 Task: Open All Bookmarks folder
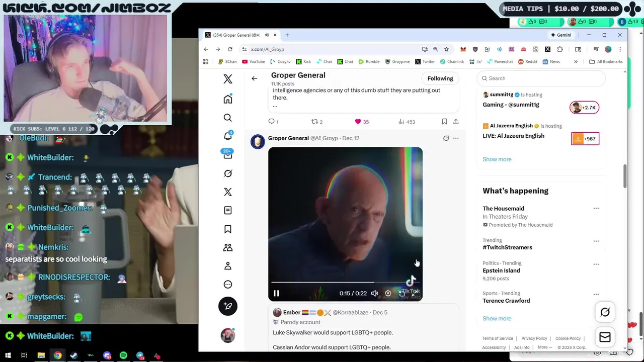(x=606, y=62)
